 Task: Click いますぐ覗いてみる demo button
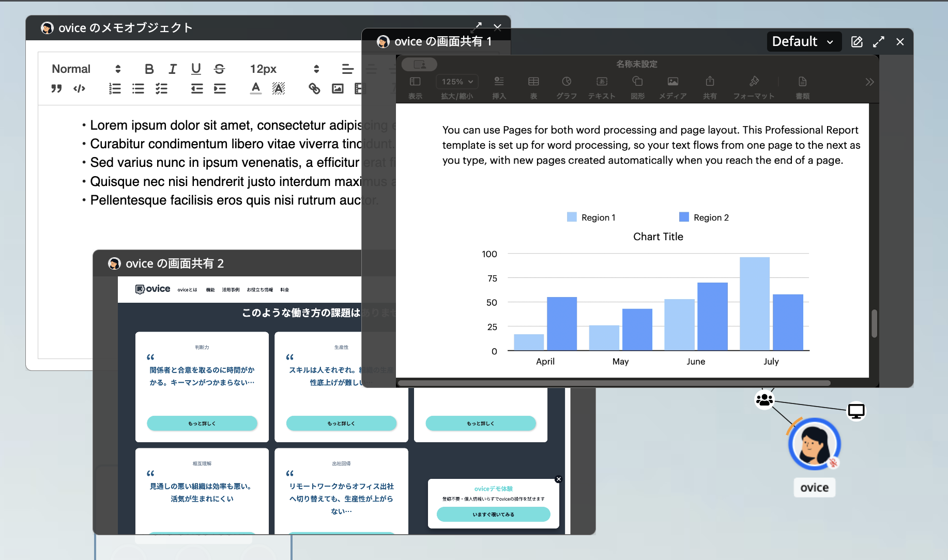[x=494, y=514]
